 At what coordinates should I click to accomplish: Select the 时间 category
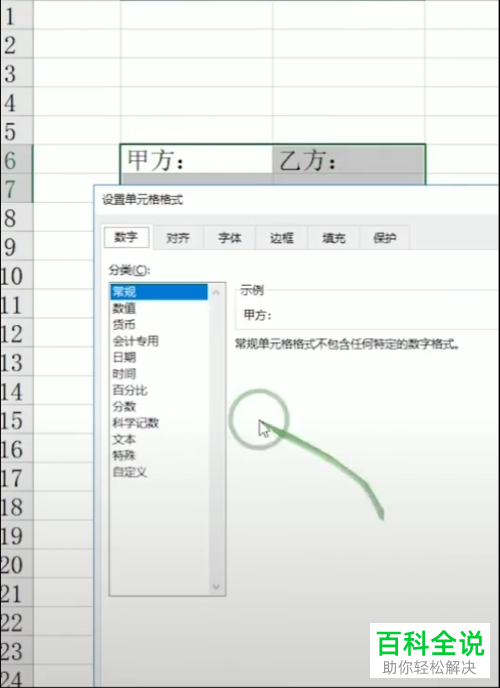[159, 374]
